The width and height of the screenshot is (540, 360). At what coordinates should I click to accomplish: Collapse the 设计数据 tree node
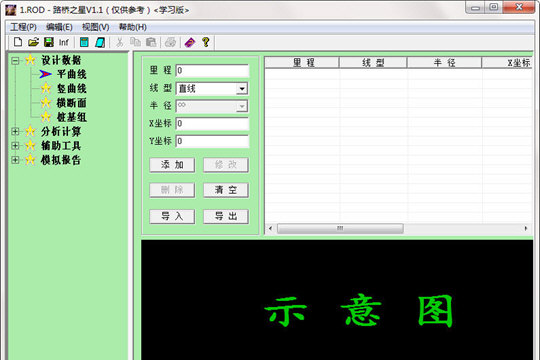coord(15,61)
